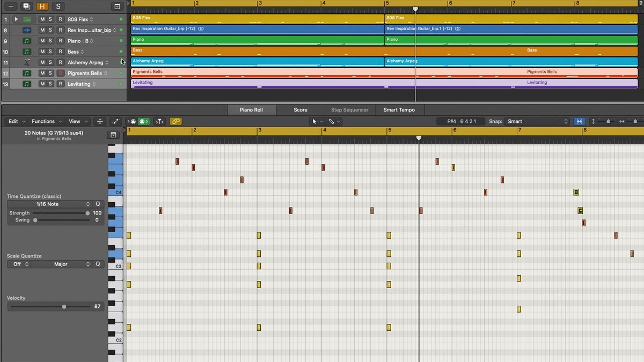Apply quantization with the Q button
The height and width of the screenshot is (362, 644).
97,204
